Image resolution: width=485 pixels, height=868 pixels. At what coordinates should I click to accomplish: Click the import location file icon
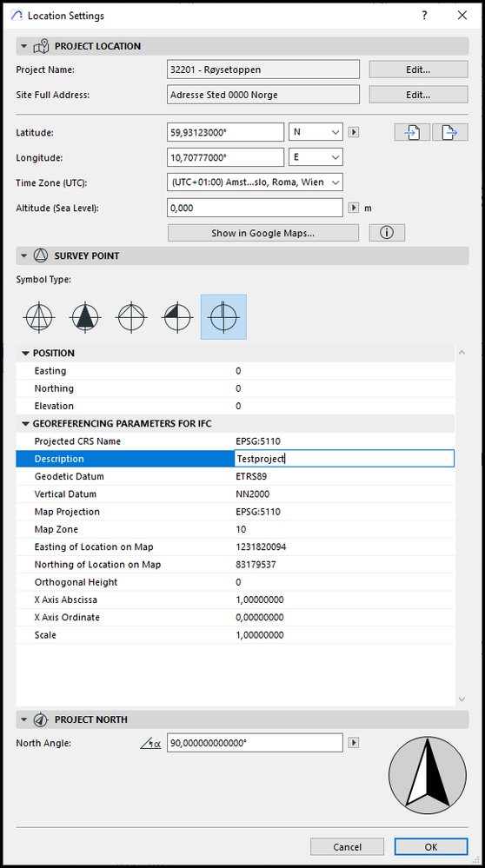(x=412, y=133)
